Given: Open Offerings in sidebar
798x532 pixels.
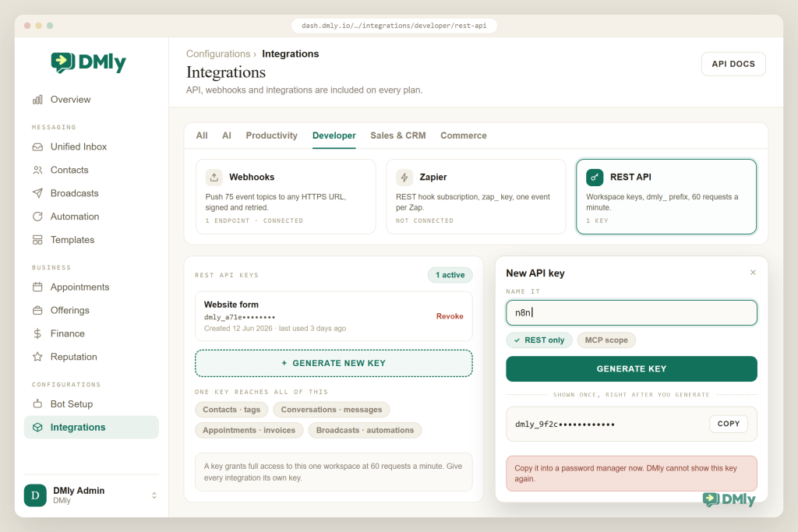Looking at the screenshot, I should pos(92,310).
